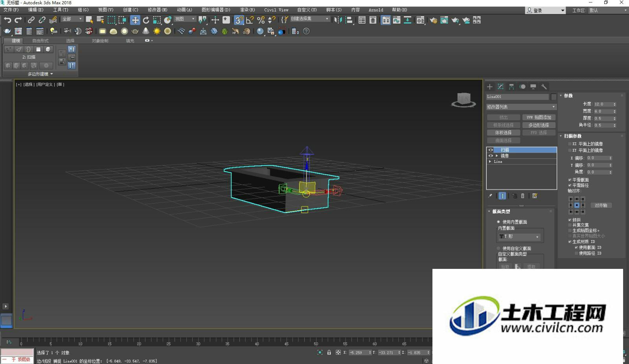Check 使用路径 ID option
Image resolution: width=629 pixels, height=364 pixels.
click(576, 253)
